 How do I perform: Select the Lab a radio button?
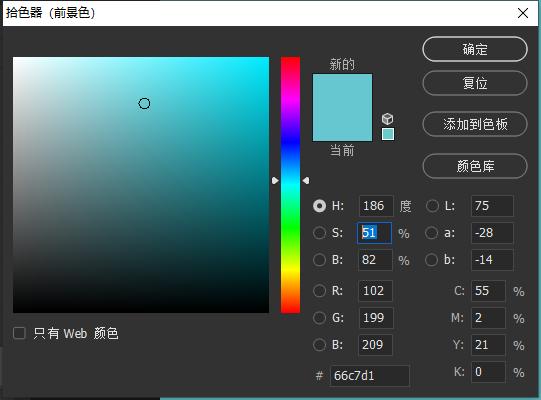pos(431,233)
